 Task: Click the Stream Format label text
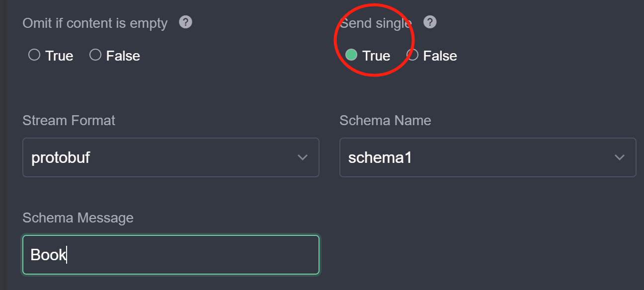pos(69,120)
